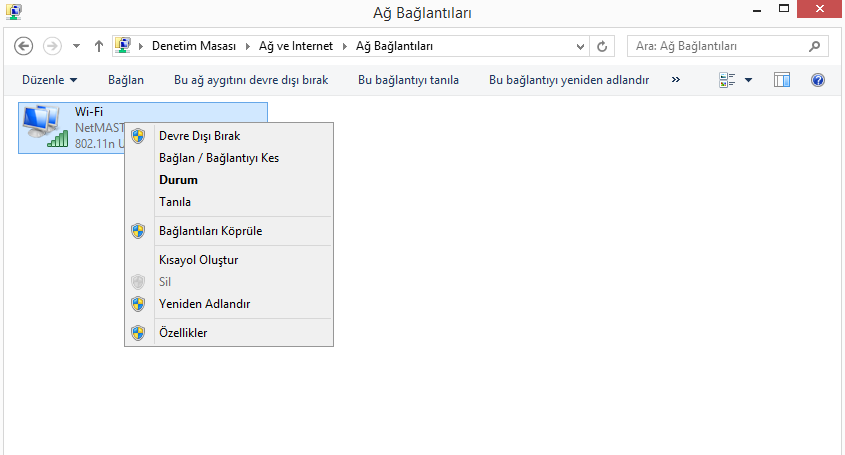
Task: Open the Düzenle dropdown menu
Action: tap(49, 80)
